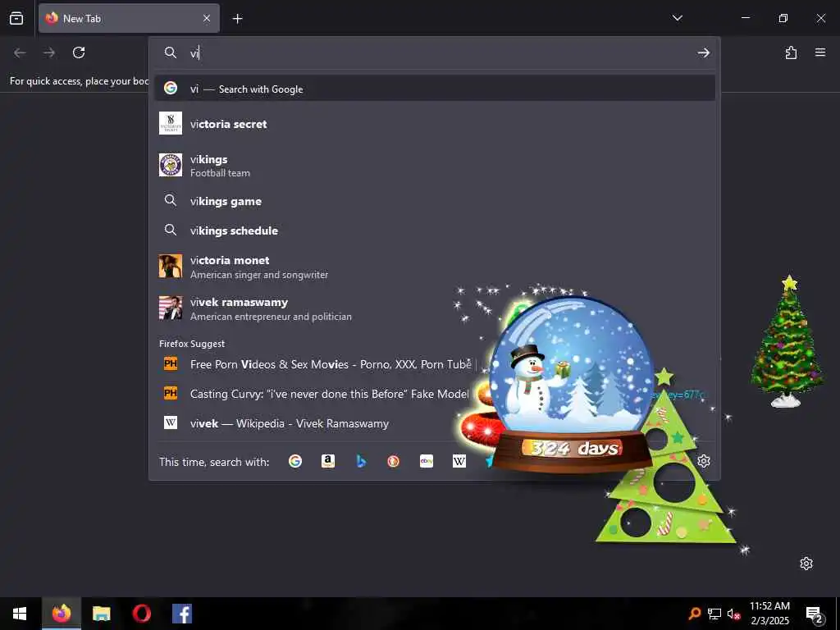Click the decorated Christmas tree widget
This screenshot has width=840, height=630.
(787, 342)
